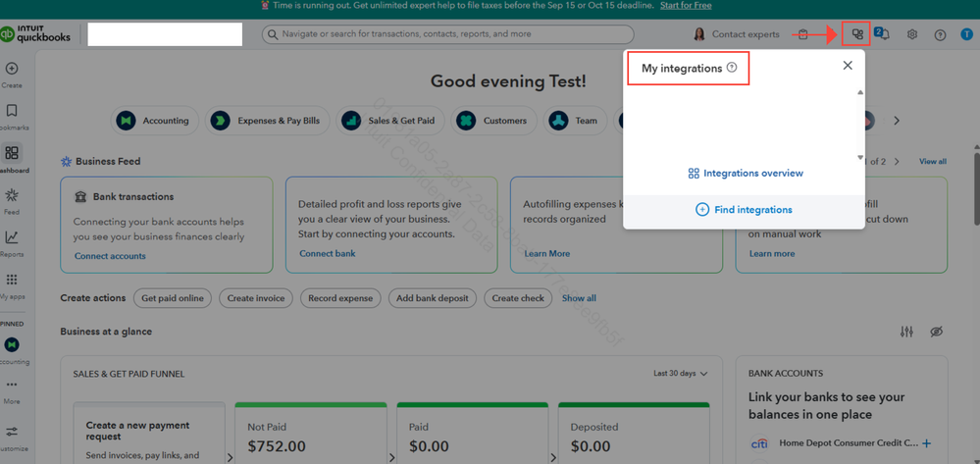Go to Dashboard in the sidebar

(x=11, y=153)
